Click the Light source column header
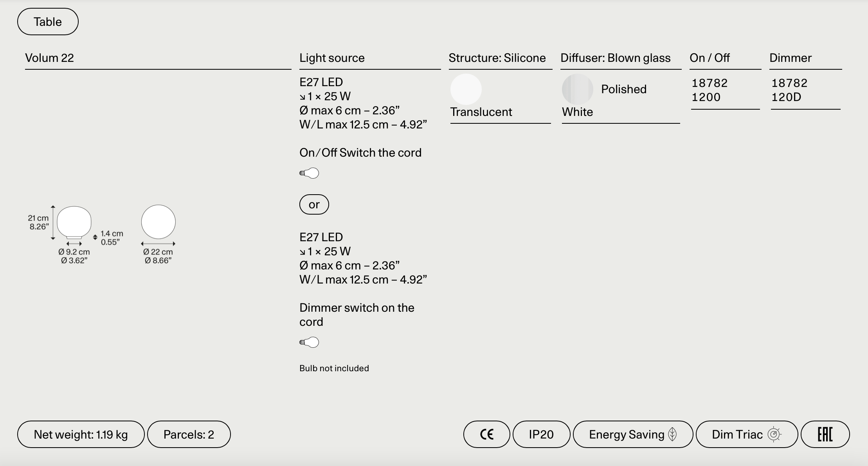This screenshot has width=868, height=466. pyautogui.click(x=332, y=58)
